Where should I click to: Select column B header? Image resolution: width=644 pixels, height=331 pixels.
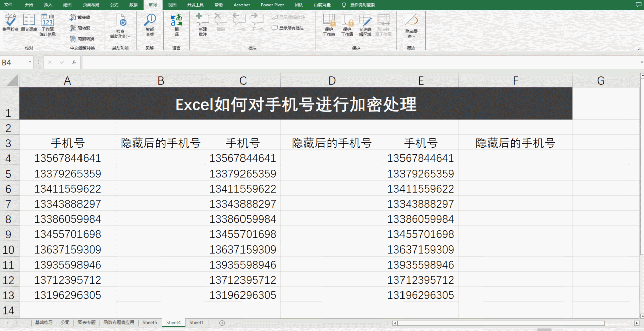[160, 80]
